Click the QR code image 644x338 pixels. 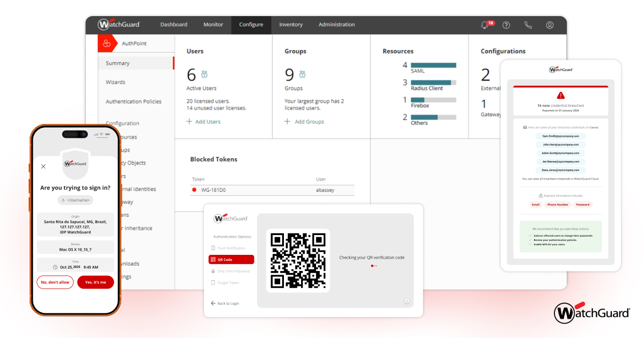click(298, 260)
